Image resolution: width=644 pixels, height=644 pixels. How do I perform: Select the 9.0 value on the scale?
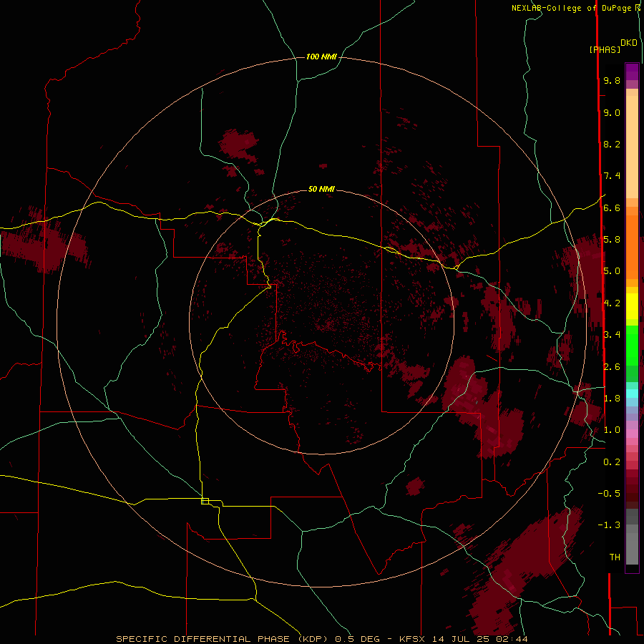click(x=612, y=113)
